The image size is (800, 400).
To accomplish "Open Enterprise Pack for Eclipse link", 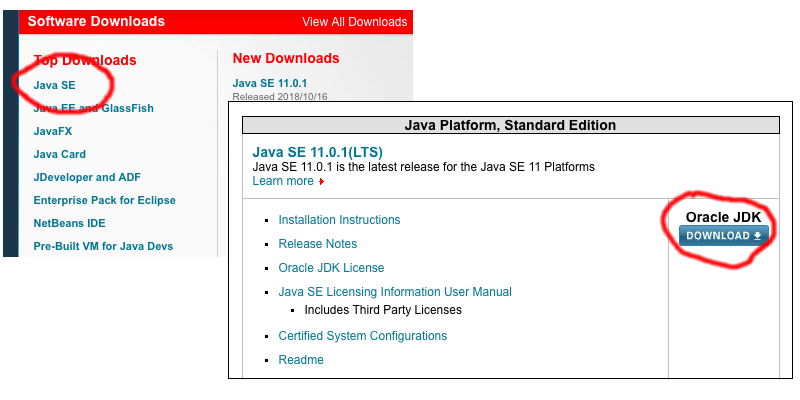I will coord(105,200).
